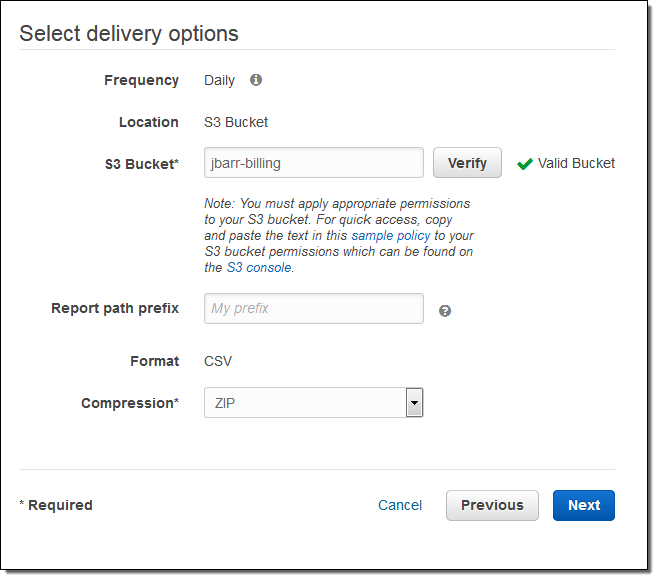
Task: Click the info icon next to Daily frequency
Action: [x=256, y=80]
